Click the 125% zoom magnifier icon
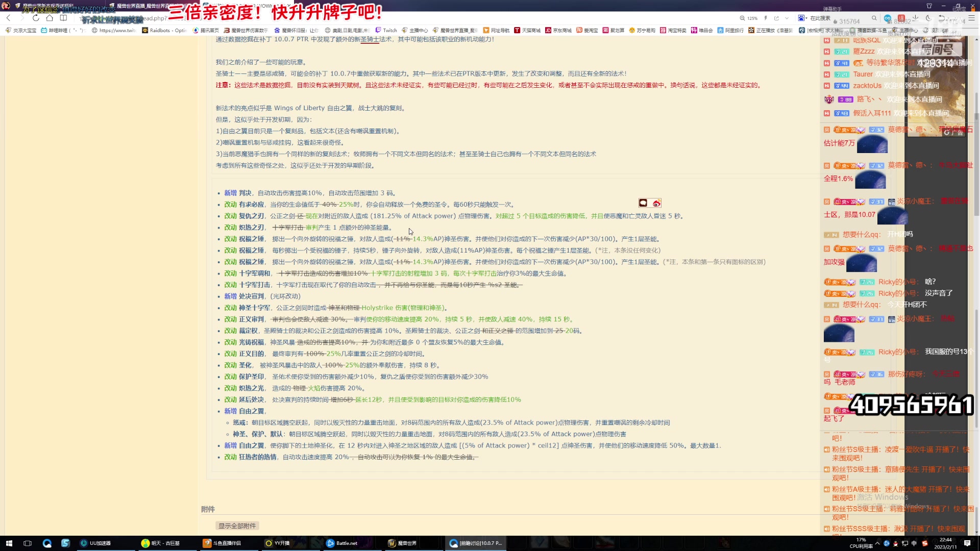The height and width of the screenshot is (551, 980). click(x=742, y=18)
